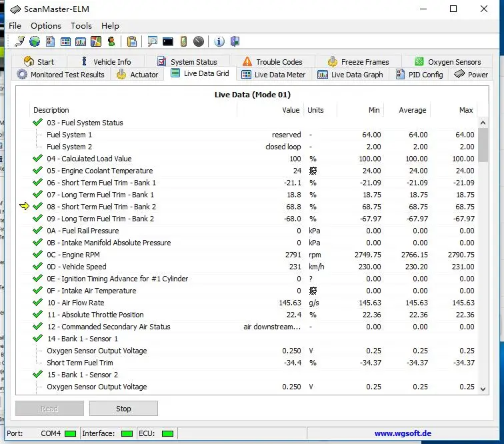This screenshot has height=444, width=504.
Task: Open the black terminal console toolbar icon
Action: coord(168,41)
